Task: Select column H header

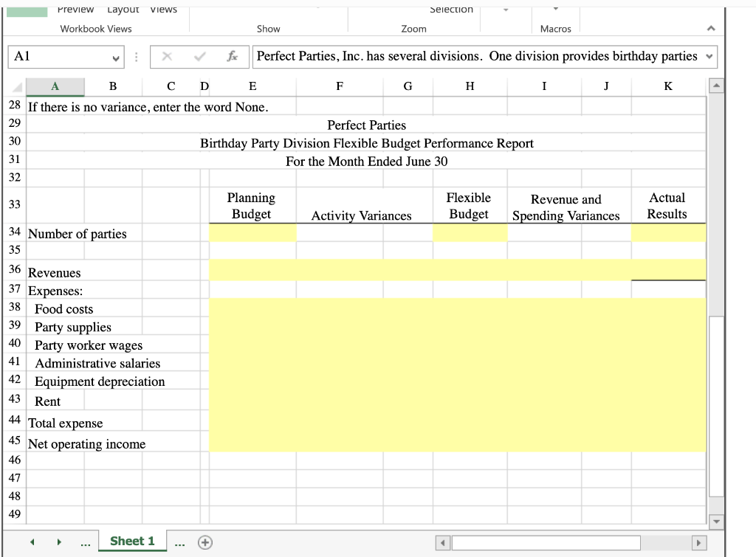Action: pos(470,86)
